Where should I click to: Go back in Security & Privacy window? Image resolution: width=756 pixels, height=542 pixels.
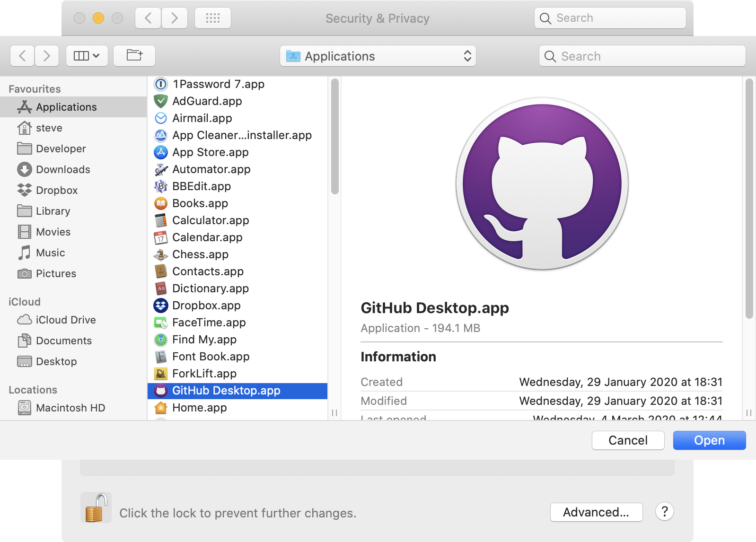148,18
